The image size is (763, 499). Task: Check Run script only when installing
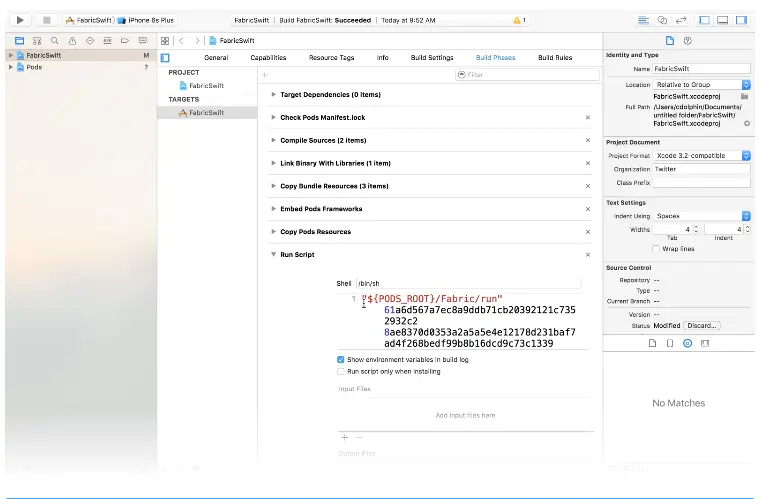click(x=341, y=371)
